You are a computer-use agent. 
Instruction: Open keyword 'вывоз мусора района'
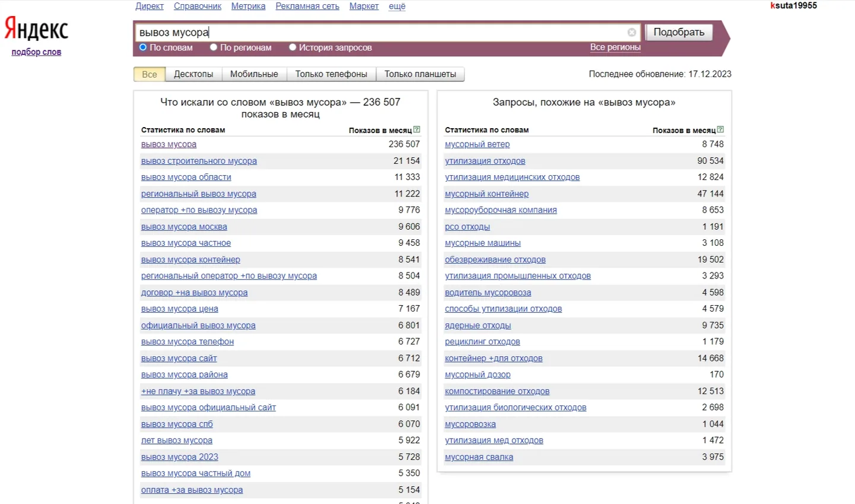click(184, 375)
